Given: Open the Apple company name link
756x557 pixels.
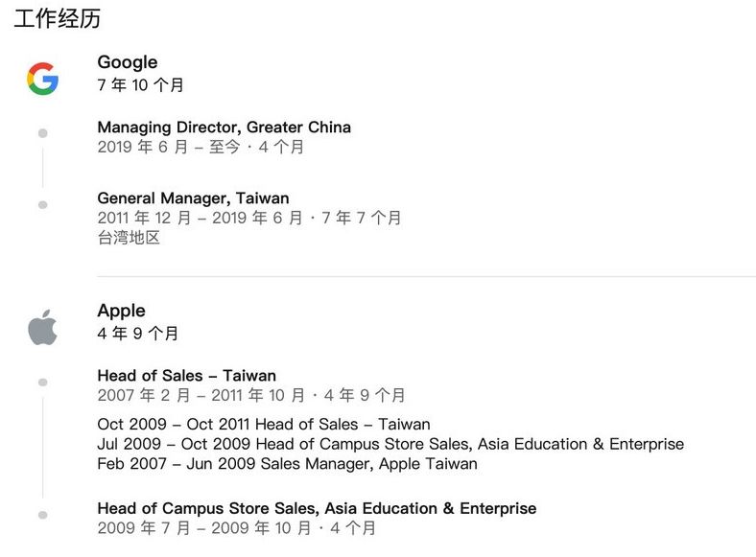Looking at the screenshot, I should [121, 311].
